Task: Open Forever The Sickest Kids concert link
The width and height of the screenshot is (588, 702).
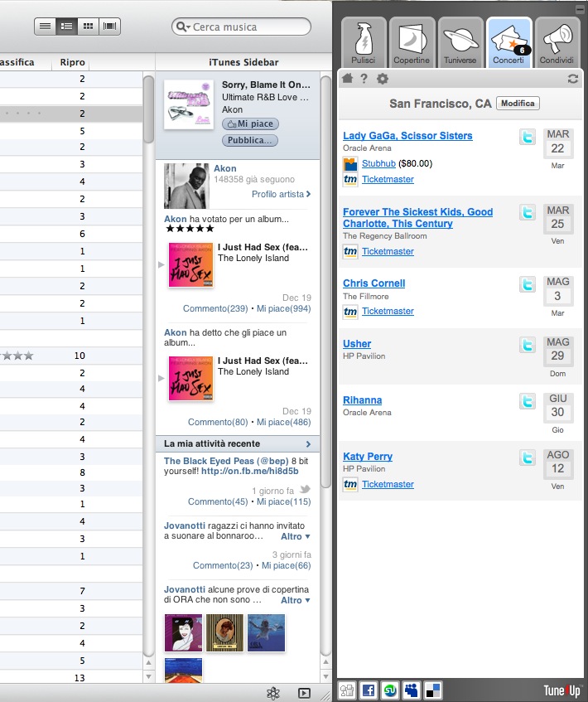Action: pos(417,218)
